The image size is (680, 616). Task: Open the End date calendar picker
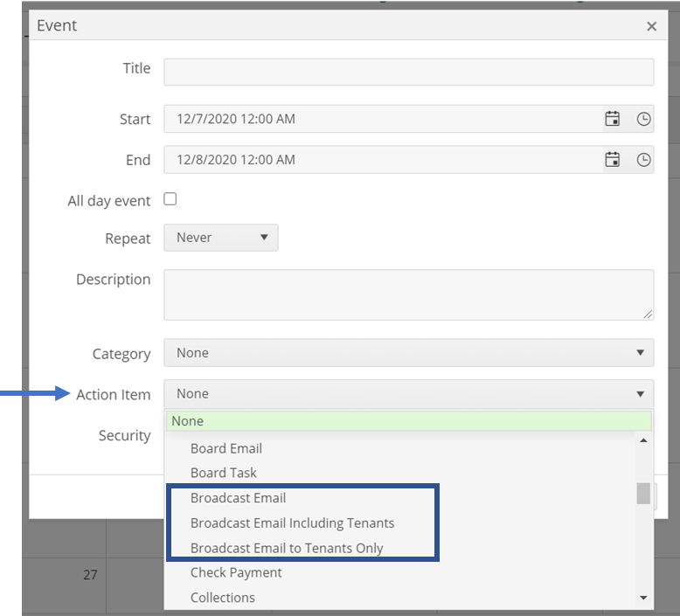[x=612, y=160]
